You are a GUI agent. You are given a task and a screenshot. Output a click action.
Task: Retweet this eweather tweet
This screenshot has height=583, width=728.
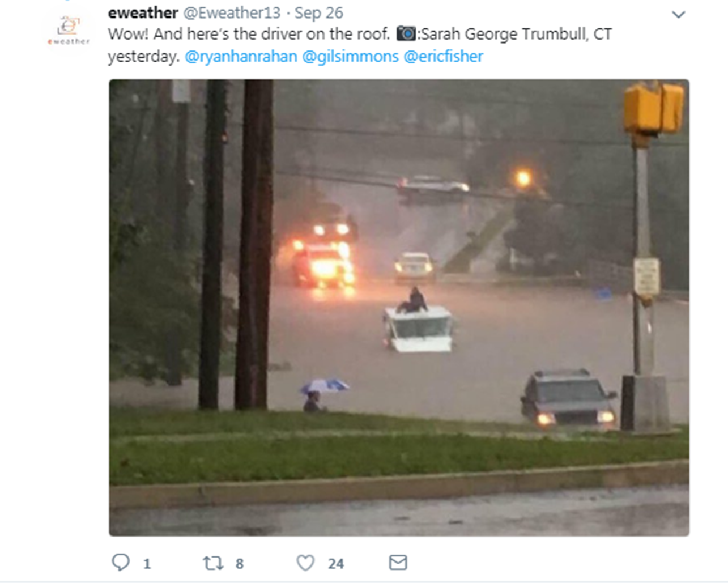pos(213,563)
